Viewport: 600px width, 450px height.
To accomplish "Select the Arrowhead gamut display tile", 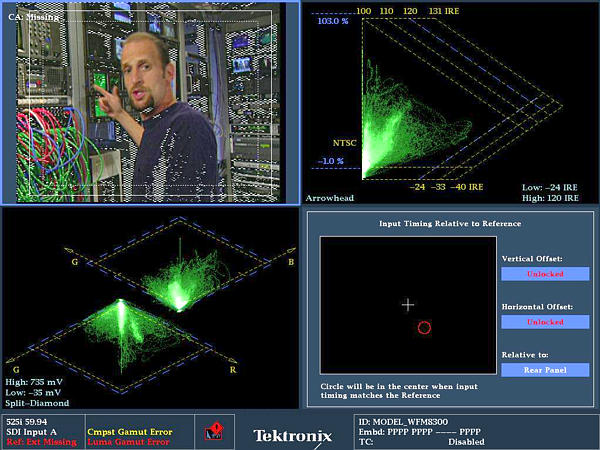I will [x=450, y=100].
